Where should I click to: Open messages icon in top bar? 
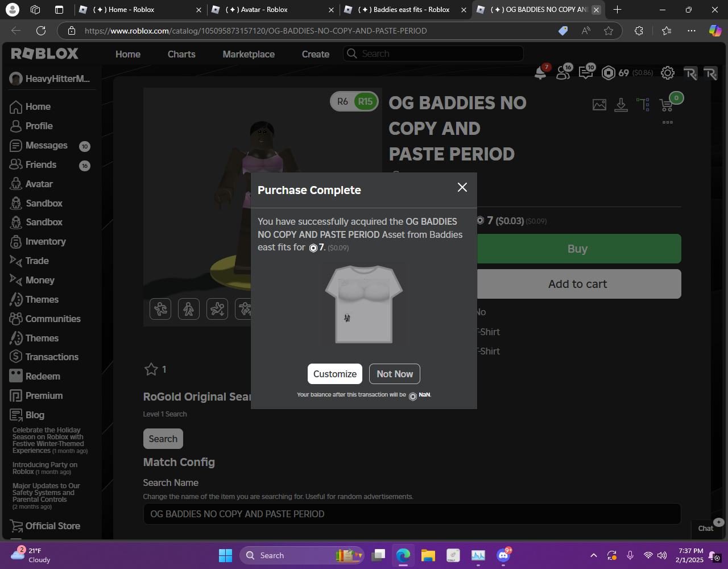click(x=585, y=72)
